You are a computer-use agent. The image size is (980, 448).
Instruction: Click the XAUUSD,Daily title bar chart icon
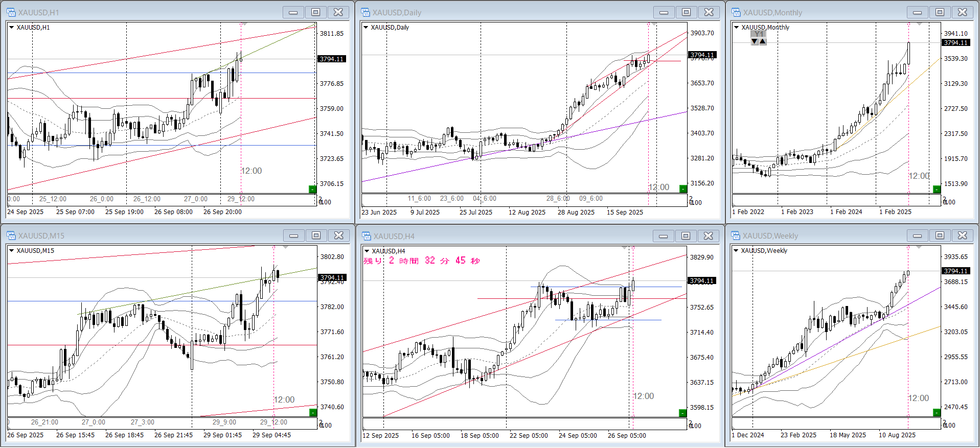tap(366, 12)
